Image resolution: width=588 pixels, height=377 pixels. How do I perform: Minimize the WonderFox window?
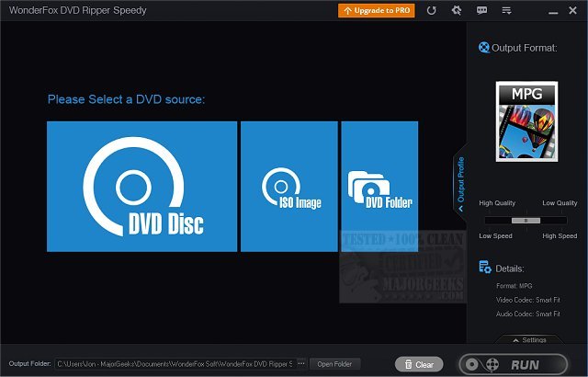coord(553,13)
